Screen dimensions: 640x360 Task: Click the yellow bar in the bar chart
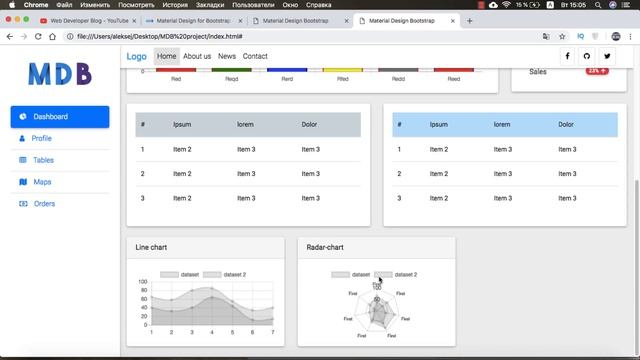[342, 70]
